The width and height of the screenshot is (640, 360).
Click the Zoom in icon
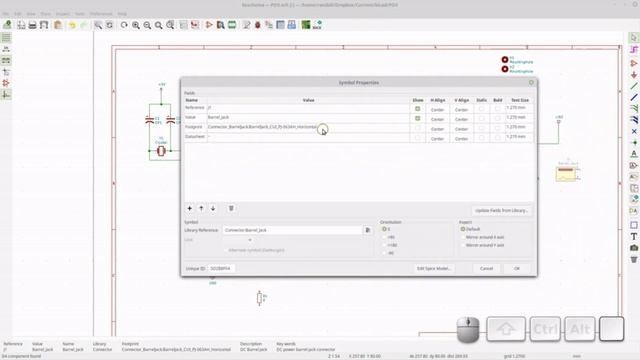pyautogui.click(x=136, y=25)
